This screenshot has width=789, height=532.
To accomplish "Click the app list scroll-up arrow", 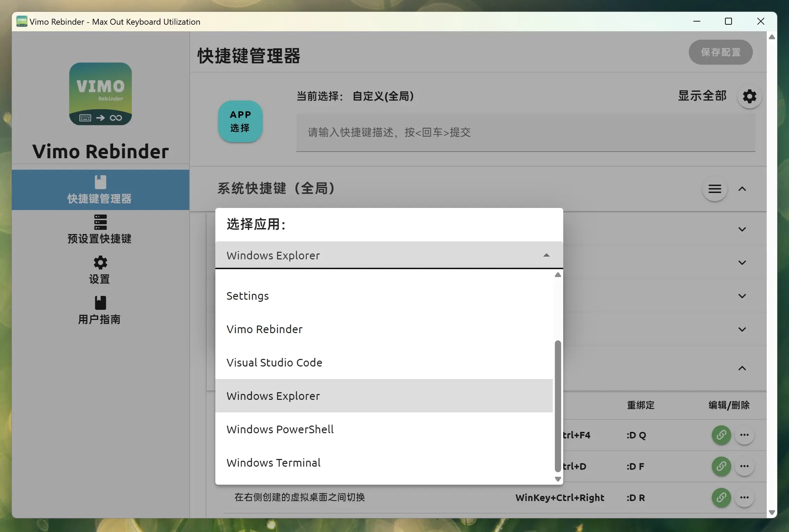I will point(558,275).
